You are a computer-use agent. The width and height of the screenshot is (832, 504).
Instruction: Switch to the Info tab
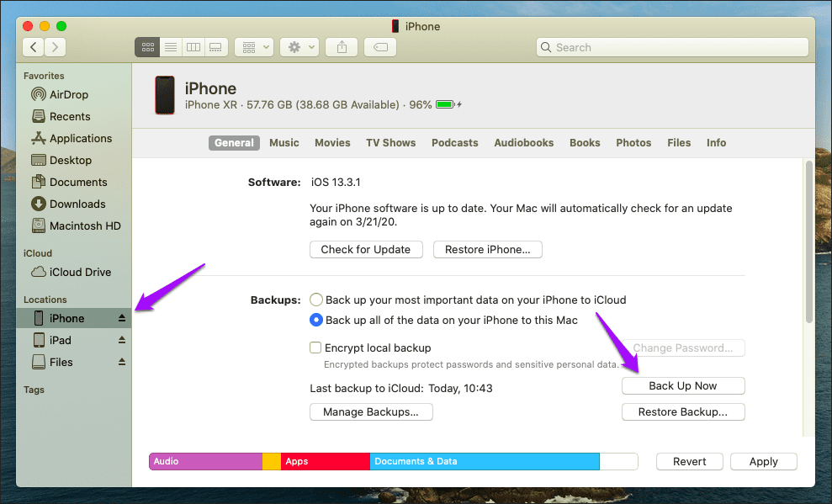(716, 143)
